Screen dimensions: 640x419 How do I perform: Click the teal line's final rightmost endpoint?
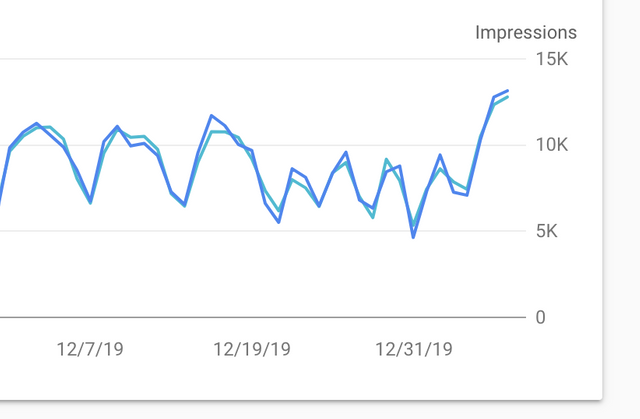507,97
